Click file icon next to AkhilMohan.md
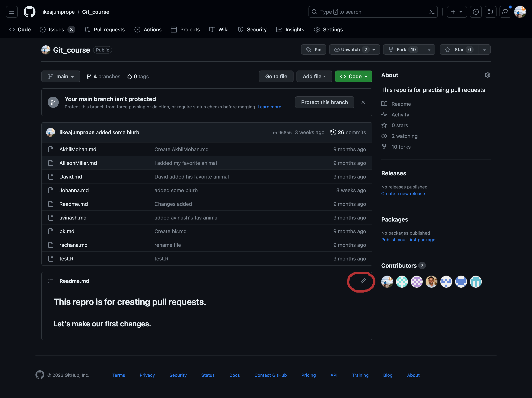The height and width of the screenshot is (398, 532). coord(51,149)
